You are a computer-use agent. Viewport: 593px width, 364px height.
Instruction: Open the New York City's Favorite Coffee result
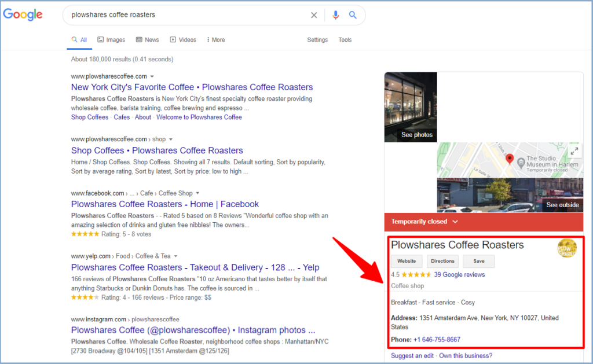click(x=192, y=87)
